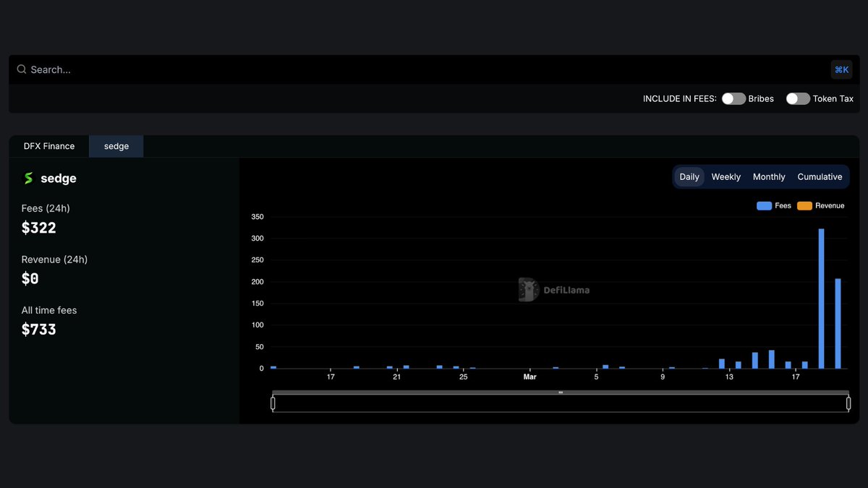Enable the Token Tax toggle
The height and width of the screenshot is (488, 868).
tap(798, 98)
